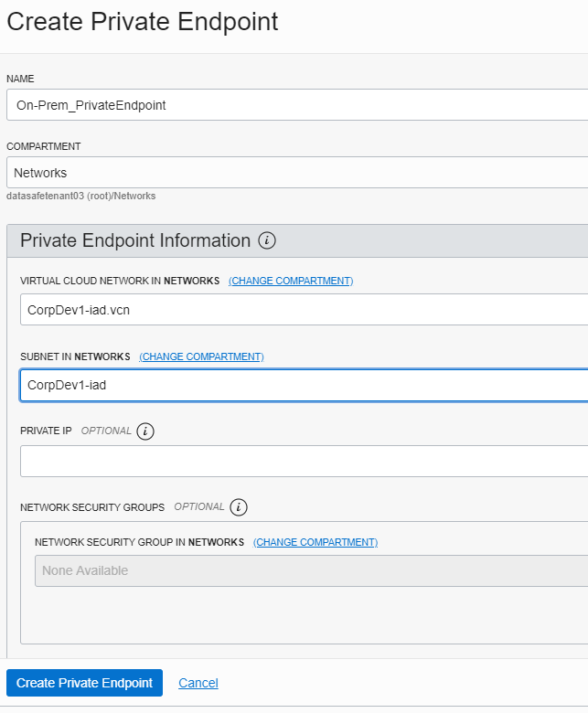Click the COMPARTMENT field label
The width and height of the screenshot is (588, 713).
pos(44,146)
